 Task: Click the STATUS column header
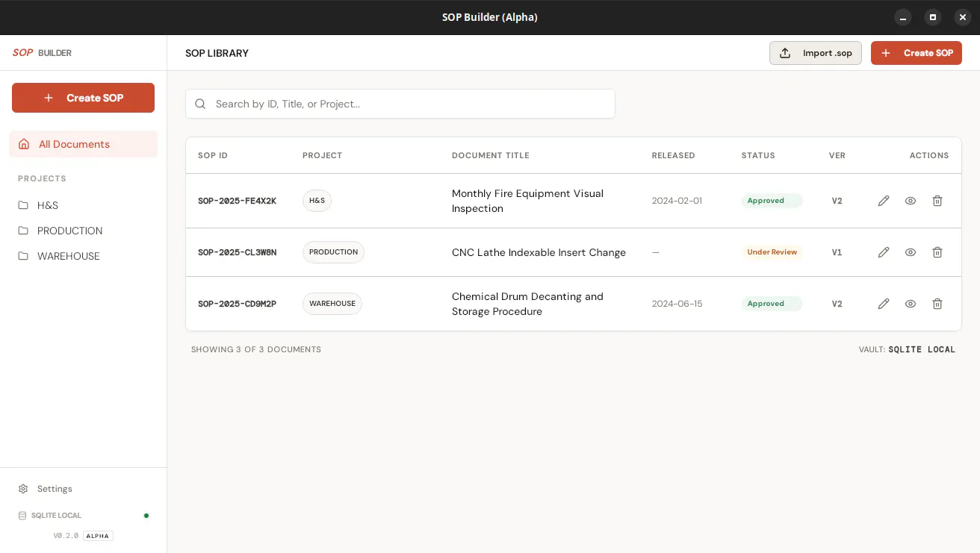point(758,156)
